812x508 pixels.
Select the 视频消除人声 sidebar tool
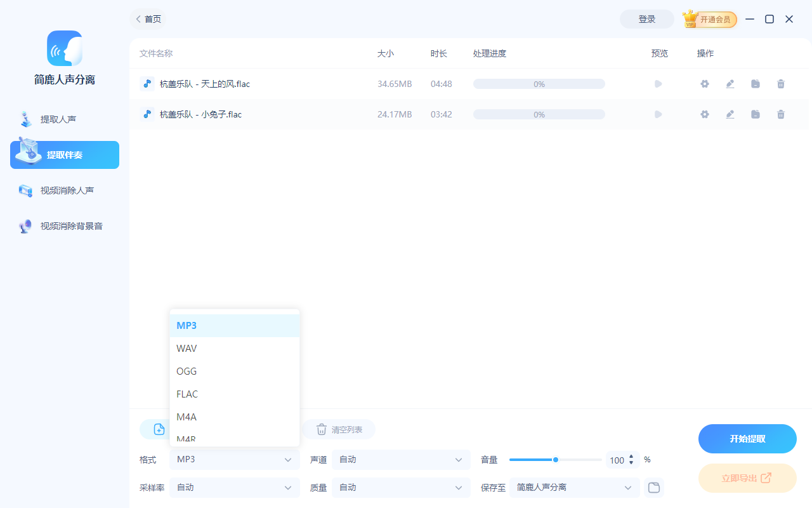64,190
